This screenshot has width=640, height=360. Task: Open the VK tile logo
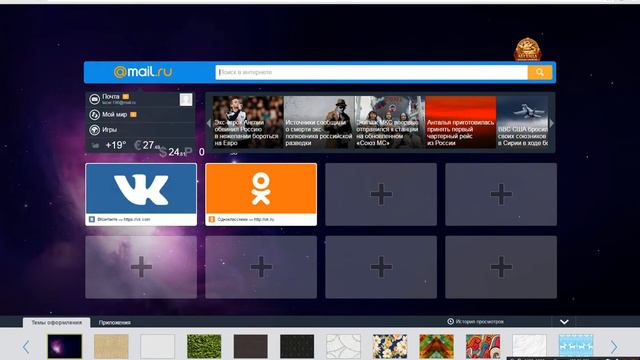click(x=141, y=189)
